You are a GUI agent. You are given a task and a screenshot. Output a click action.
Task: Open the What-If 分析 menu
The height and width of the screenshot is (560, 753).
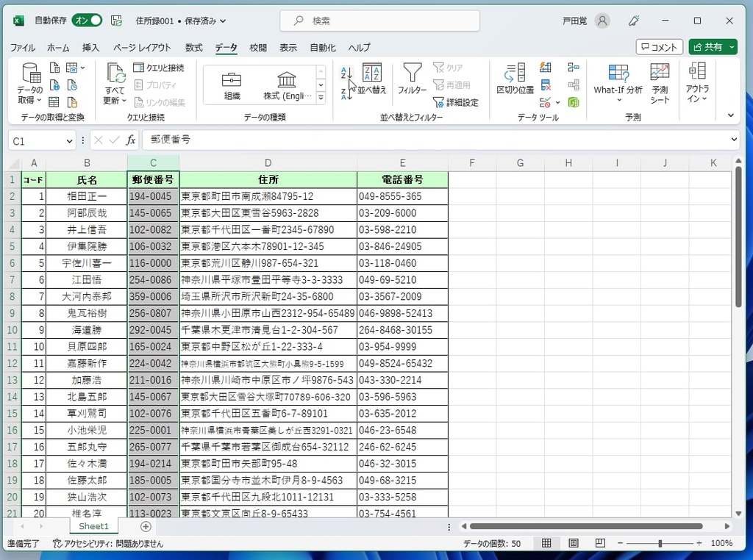(618, 83)
